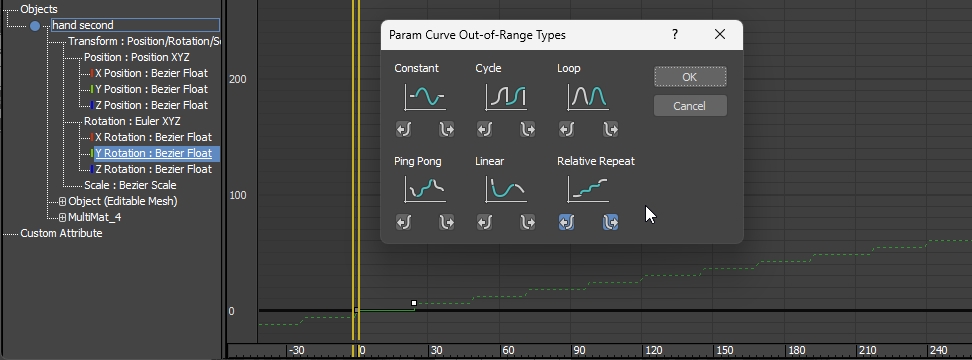972x360 pixels.
Task: Toggle Constant outgoing range arrow button
Action: point(446,130)
